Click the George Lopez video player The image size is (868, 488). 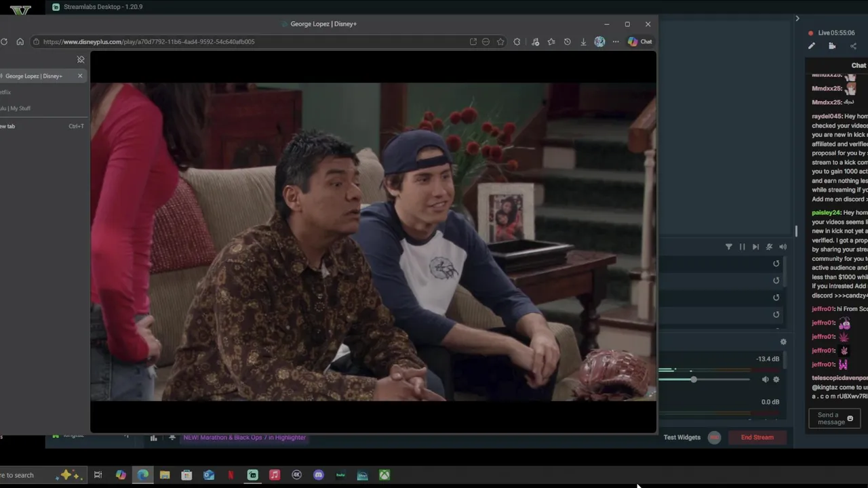[373, 242]
